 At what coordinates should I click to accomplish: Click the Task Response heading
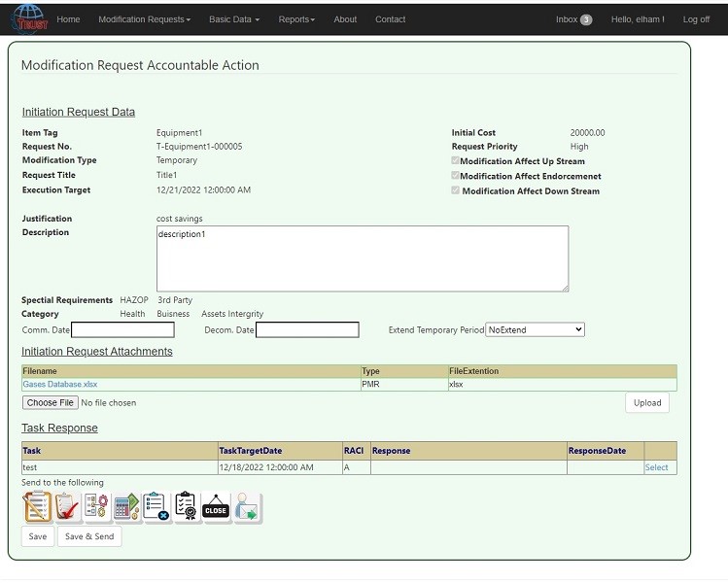click(x=59, y=428)
